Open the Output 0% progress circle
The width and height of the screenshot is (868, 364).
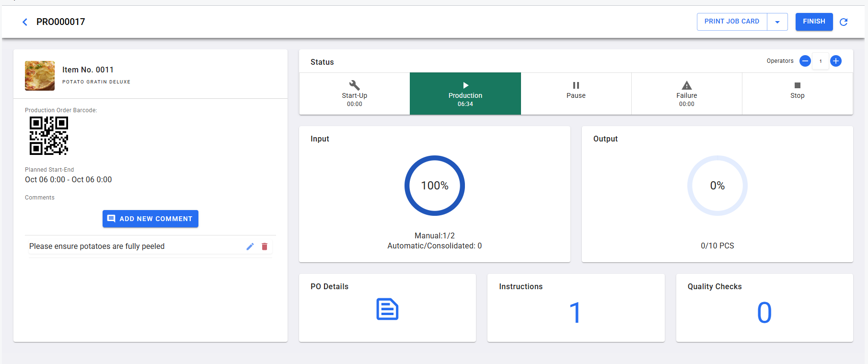718,186
